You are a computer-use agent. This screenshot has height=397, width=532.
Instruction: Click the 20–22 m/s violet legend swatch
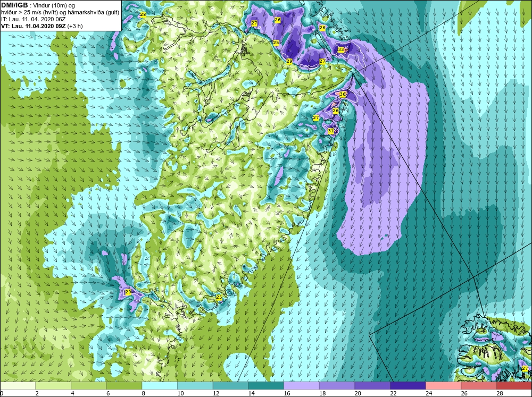click(x=372, y=385)
